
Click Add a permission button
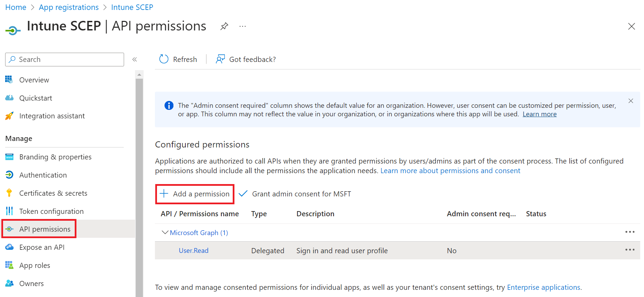pyautogui.click(x=195, y=194)
